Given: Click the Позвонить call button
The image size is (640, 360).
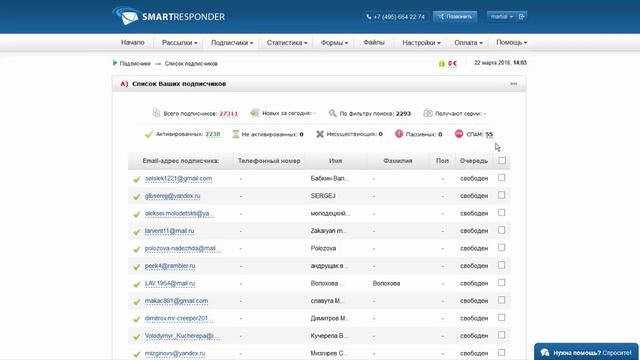Looking at the screenshot, I should point(455,17).
